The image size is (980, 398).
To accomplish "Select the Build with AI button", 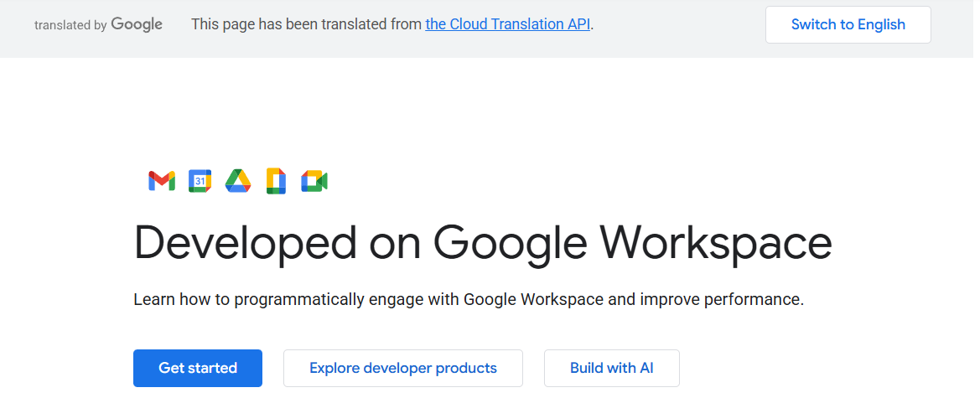I will [x=611, y=368].
